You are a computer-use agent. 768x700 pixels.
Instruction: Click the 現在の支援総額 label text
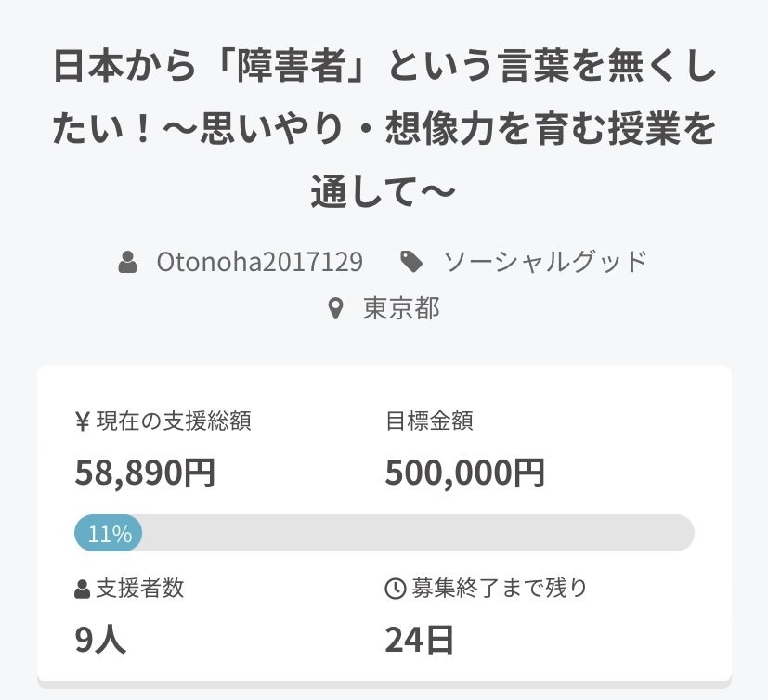point(174,421)
